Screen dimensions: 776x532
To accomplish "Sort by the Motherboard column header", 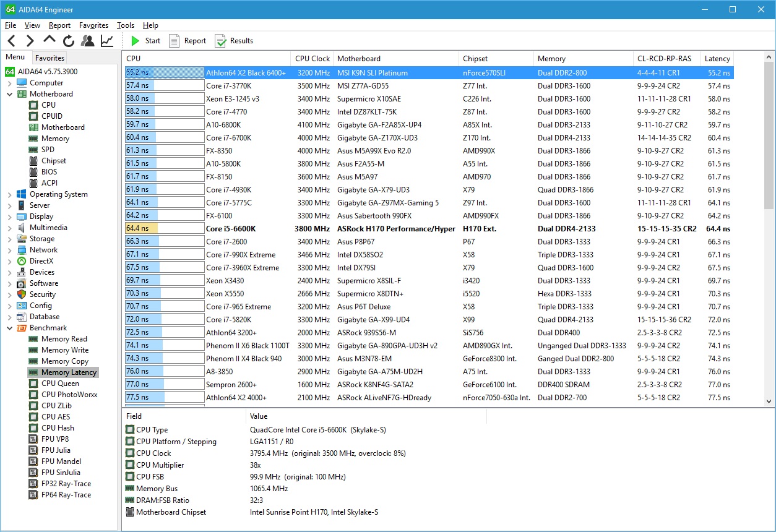I will 397,59.
